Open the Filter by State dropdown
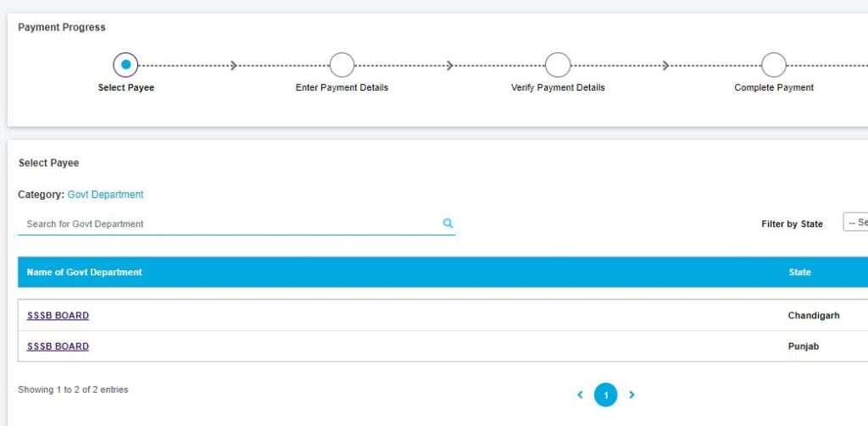 tap(854, 223)
